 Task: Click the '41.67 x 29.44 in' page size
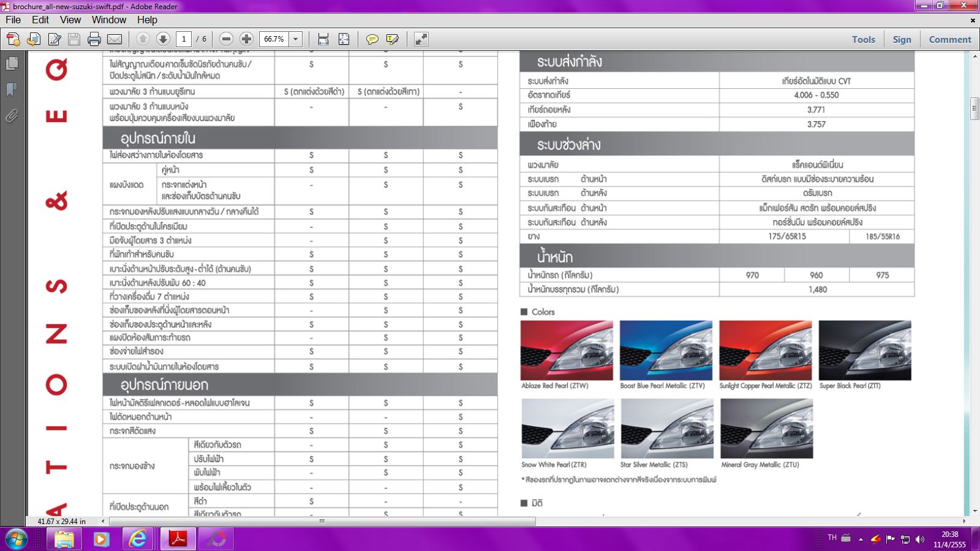(62, 522)
